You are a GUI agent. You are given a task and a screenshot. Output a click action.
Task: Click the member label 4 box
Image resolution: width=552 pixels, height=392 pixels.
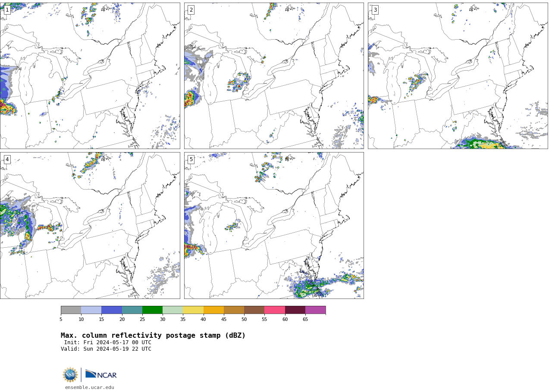7,159
